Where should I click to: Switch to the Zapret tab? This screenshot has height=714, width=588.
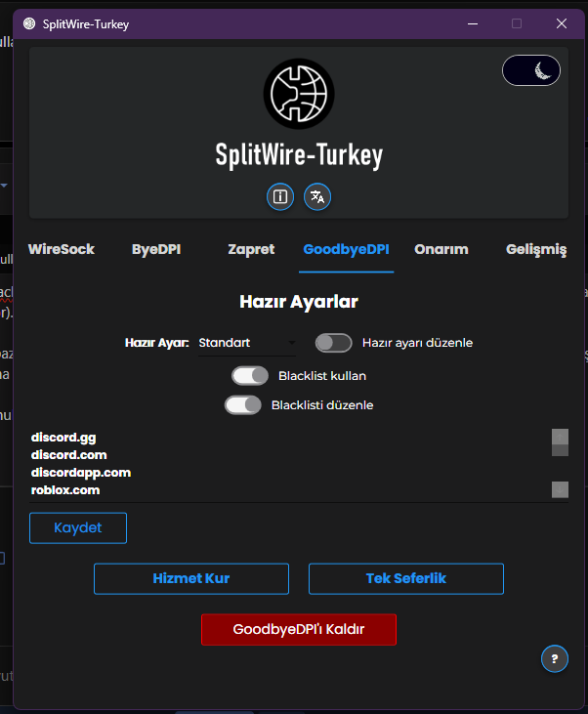tap(251, 249)
